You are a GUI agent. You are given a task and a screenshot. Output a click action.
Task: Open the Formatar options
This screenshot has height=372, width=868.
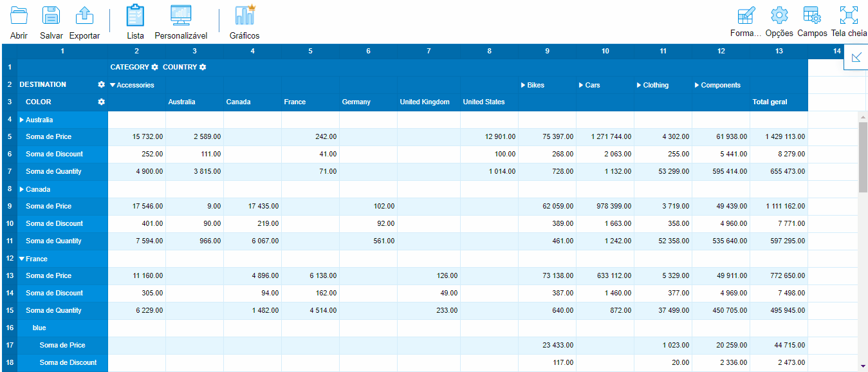(x=746, y=16)
